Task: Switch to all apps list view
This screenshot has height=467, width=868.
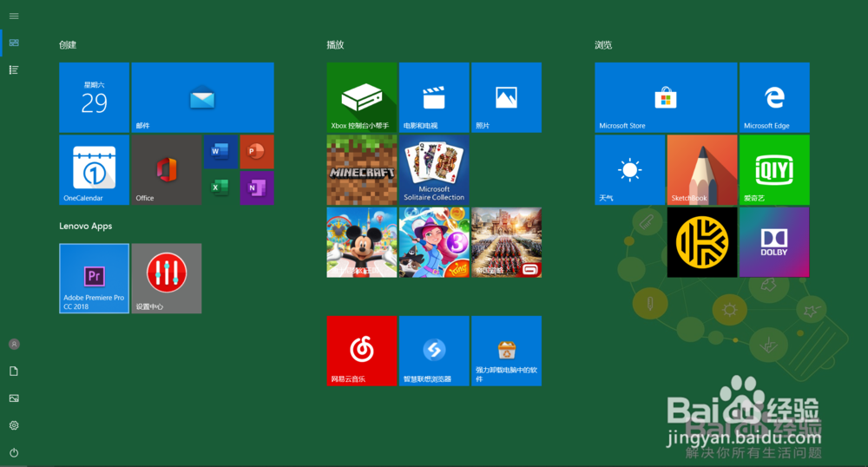Action: (x=14, y=69)
